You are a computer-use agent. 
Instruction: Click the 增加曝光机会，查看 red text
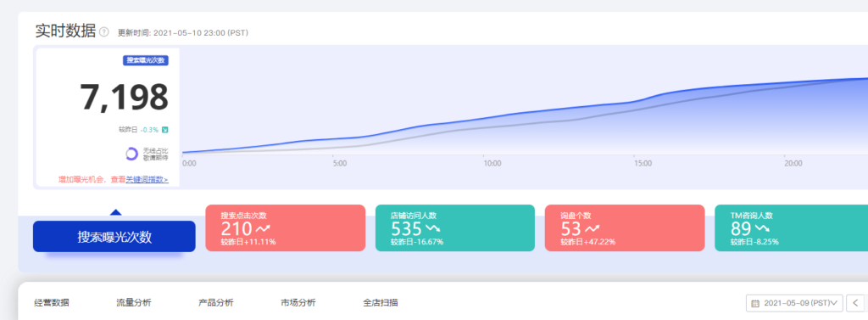tap(92, 180)
